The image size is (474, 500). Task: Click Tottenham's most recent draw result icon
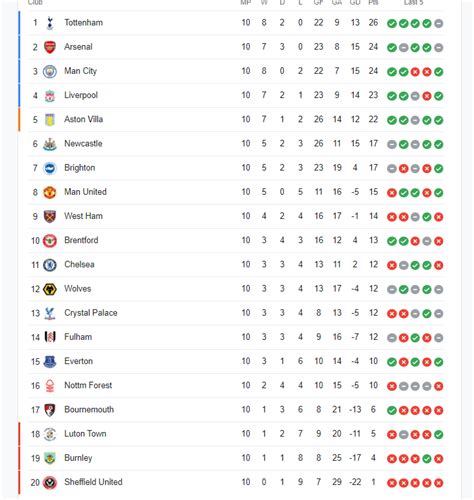point(439,23)
